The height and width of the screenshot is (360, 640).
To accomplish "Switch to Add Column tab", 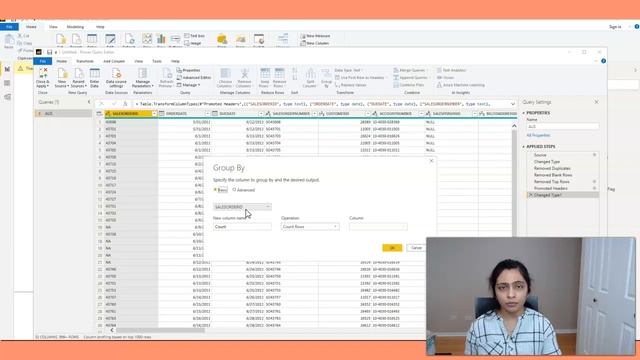I will (x=114, y=61).
